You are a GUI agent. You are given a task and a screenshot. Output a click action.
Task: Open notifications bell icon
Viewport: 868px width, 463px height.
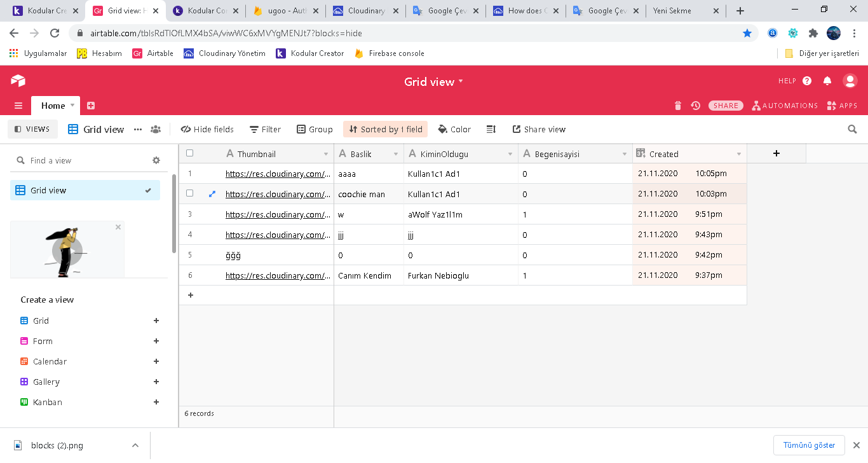827,81
